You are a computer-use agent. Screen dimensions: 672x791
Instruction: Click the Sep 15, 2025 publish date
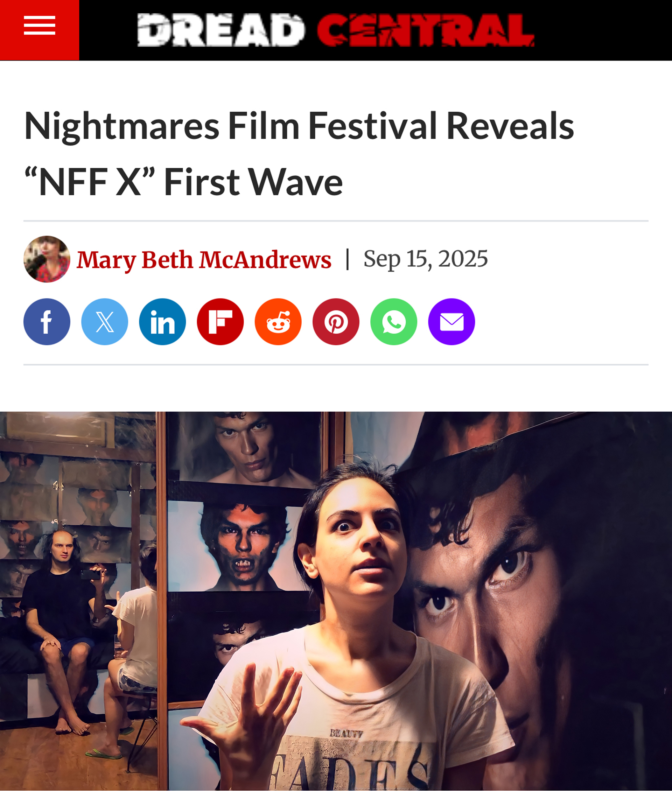(x=426, y=259)
